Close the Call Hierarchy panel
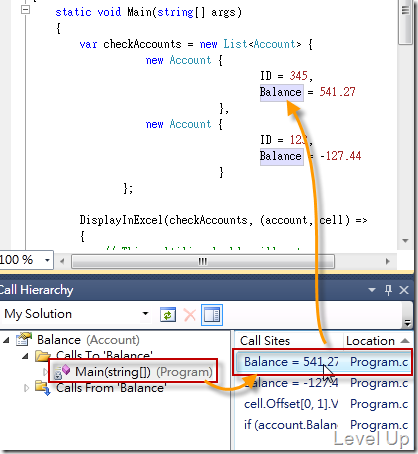The width and height of the screenshot is (418, 454). tap(404, 290)
